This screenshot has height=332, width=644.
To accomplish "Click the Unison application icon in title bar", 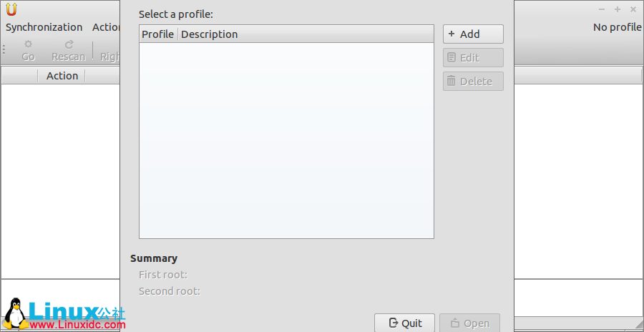I will click(x=10, y=9).
